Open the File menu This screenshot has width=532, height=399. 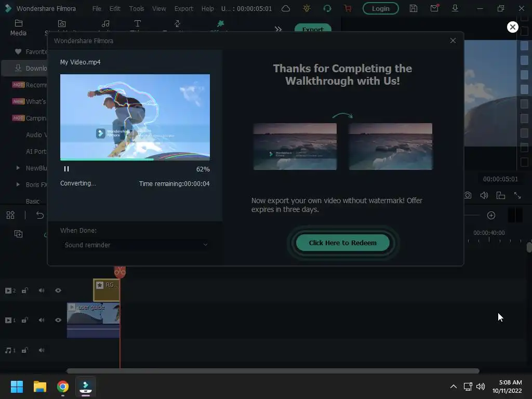click(x=97, y=8)
